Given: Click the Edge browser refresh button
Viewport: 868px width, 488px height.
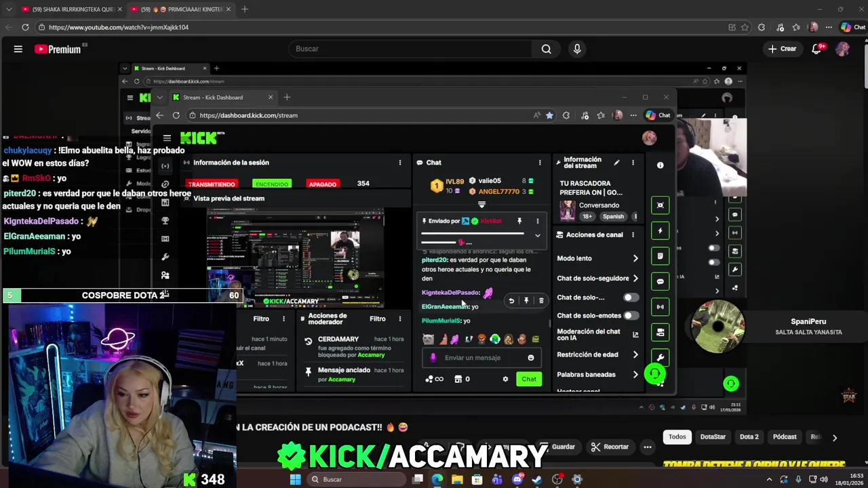Looking at the screenshot, I should point(25,27).
